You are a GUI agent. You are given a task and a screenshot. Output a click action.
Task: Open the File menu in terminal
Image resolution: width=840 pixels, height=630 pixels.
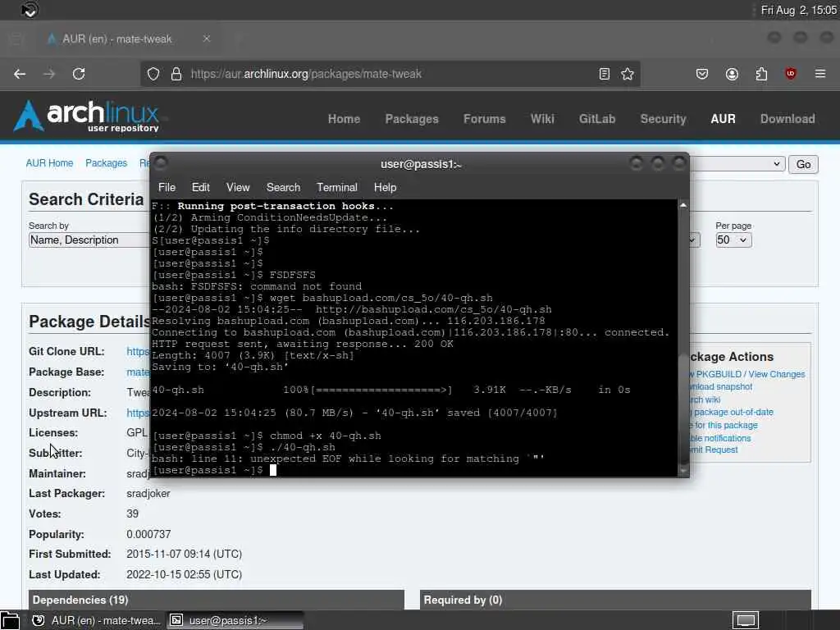tap(167, 188)
